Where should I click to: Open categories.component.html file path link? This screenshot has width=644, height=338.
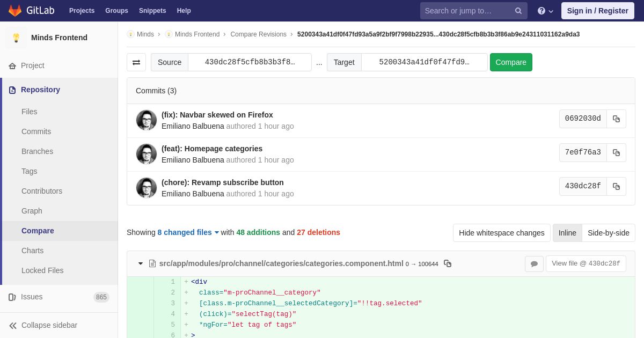pos(281,263)
